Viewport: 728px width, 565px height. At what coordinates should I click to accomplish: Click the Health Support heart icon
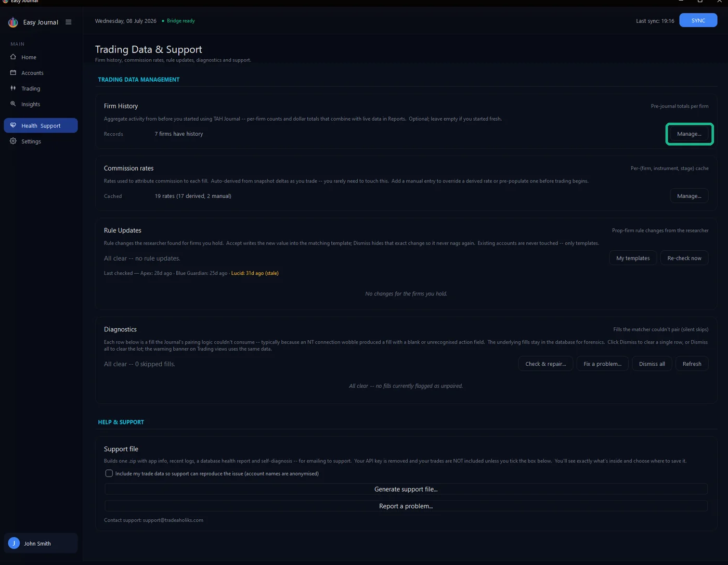[13, 125]
